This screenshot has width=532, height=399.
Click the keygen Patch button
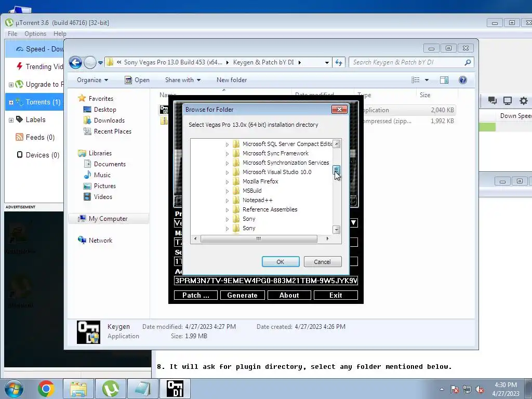click(x=196, y=295)
